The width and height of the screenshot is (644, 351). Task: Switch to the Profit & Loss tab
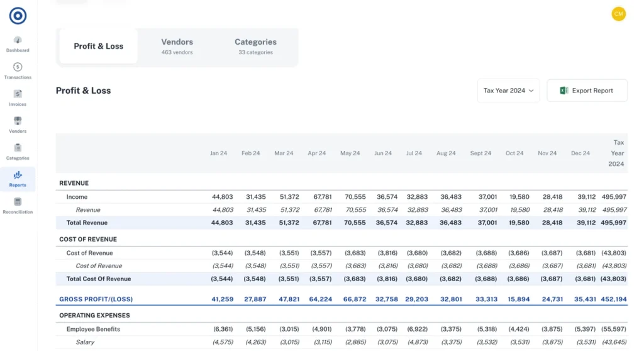pos(99,47)
